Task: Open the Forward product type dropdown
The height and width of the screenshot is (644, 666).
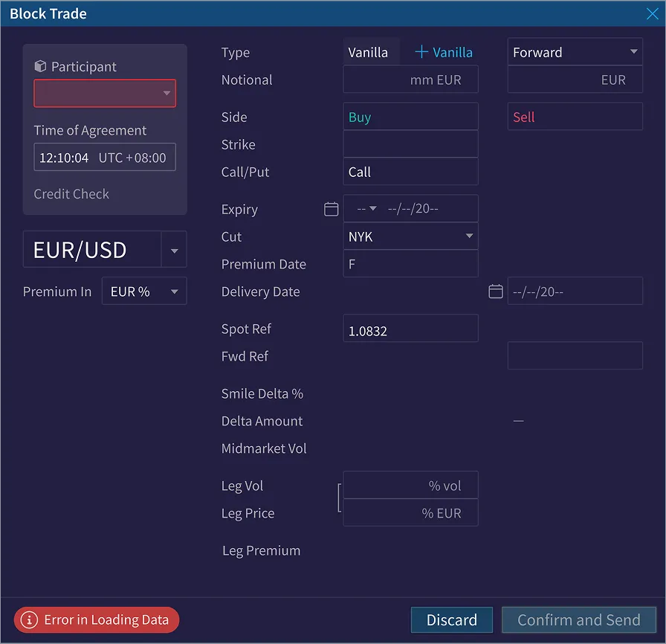Action: tap(575, 51)
